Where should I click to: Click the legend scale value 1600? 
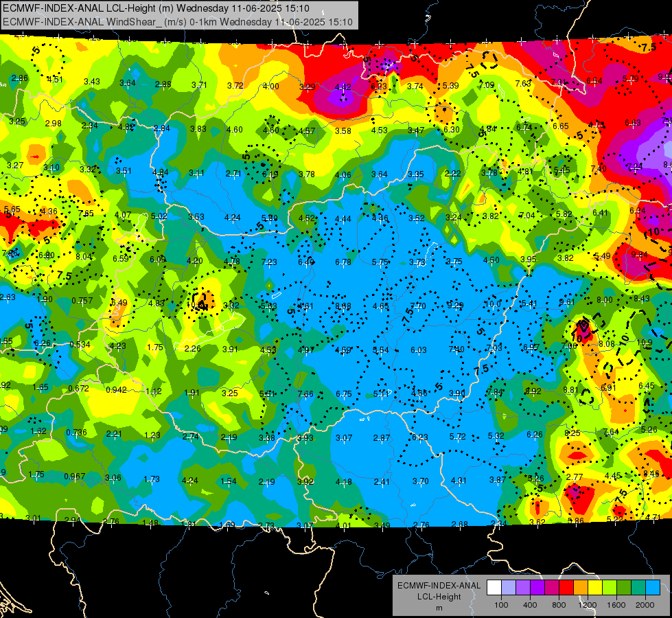(x=616, y=605)
